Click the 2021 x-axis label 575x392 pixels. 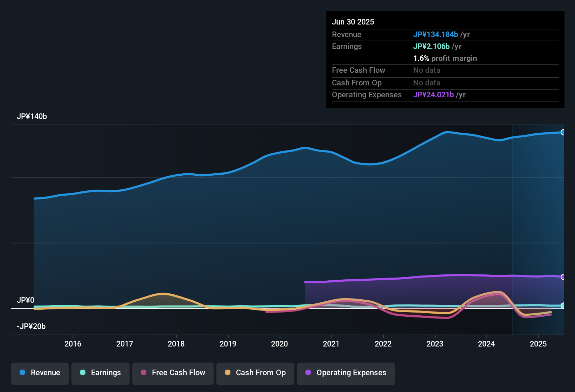click(x=331, y=344)
